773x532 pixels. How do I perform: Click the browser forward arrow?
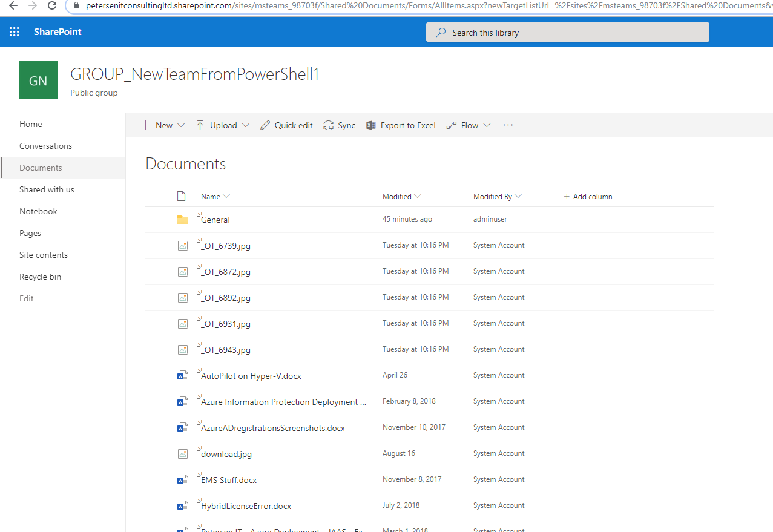[33, 5]
